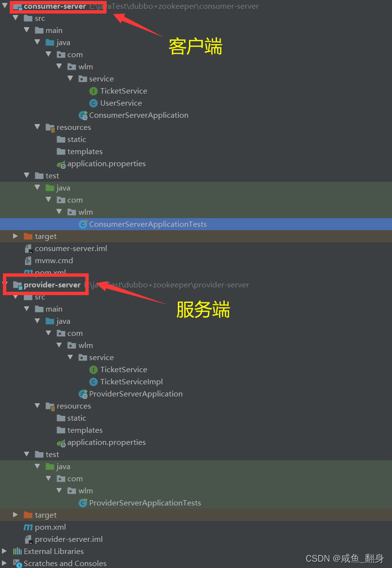Click mvnw.cmd file icon
392x568 pixels.
click(28, 260)
